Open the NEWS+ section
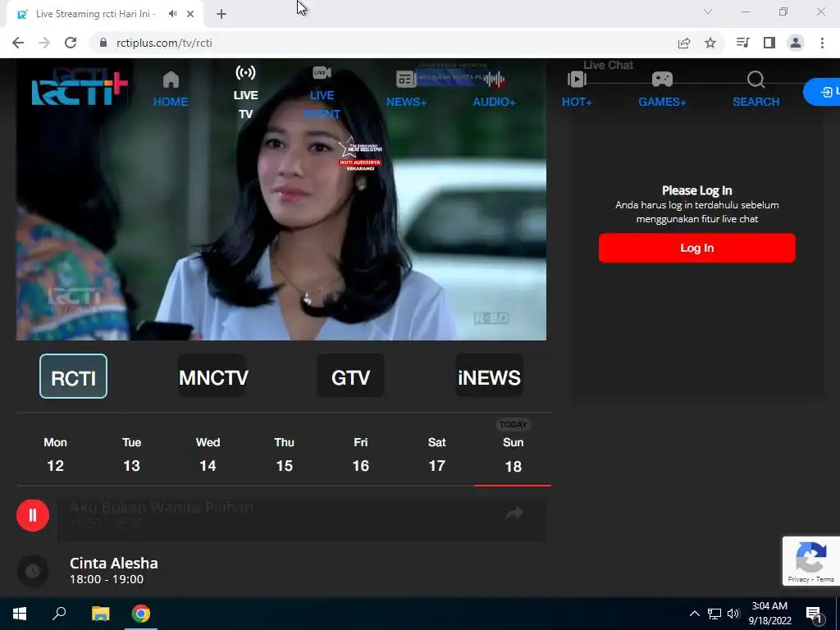Viewport: 840px width, 630px height. [407, 89]
